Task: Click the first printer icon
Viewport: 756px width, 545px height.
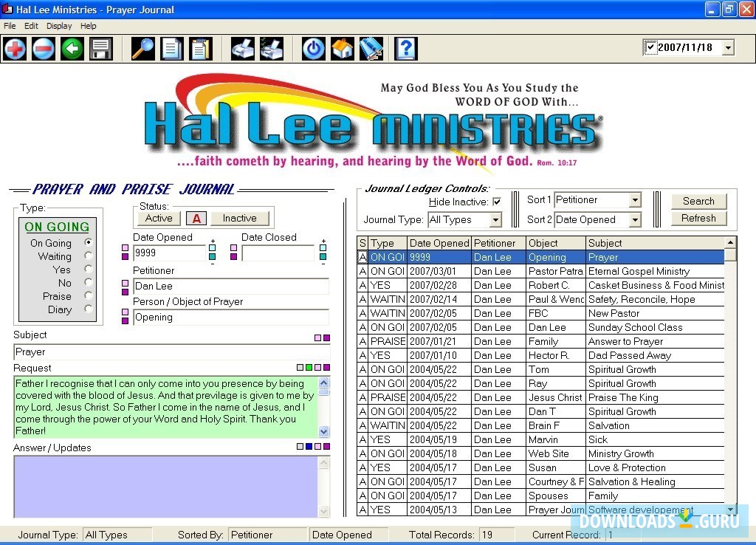Action: [242, 49]
